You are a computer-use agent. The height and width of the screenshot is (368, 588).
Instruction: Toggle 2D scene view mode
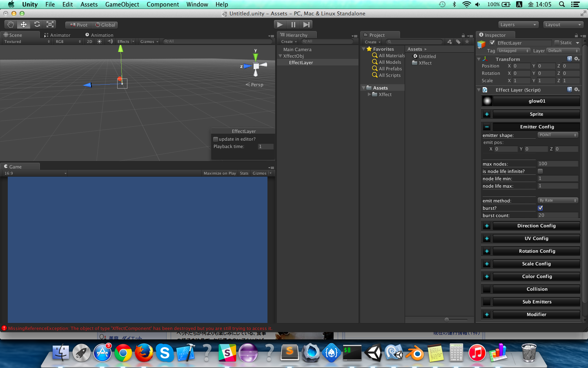click(89, 41)
